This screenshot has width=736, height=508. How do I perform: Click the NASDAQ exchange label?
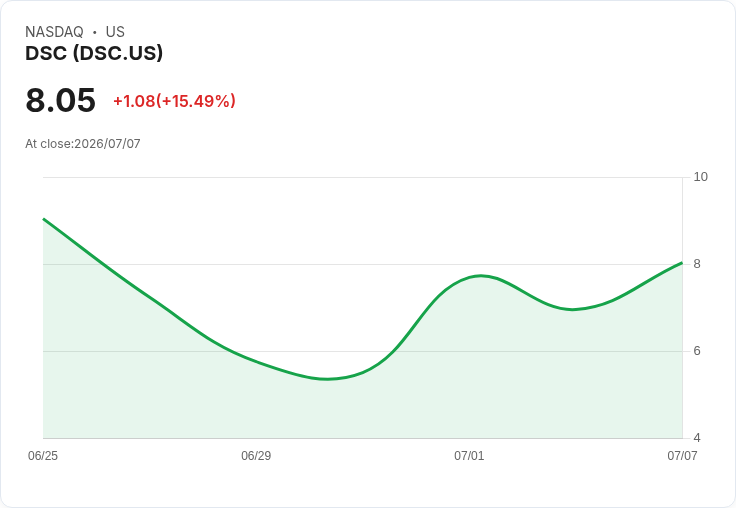coord(54,32)
